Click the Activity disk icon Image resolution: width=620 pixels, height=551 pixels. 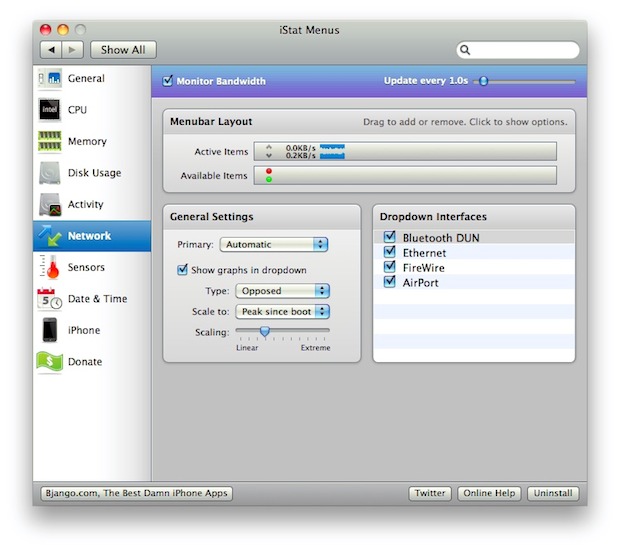(50, 204)
